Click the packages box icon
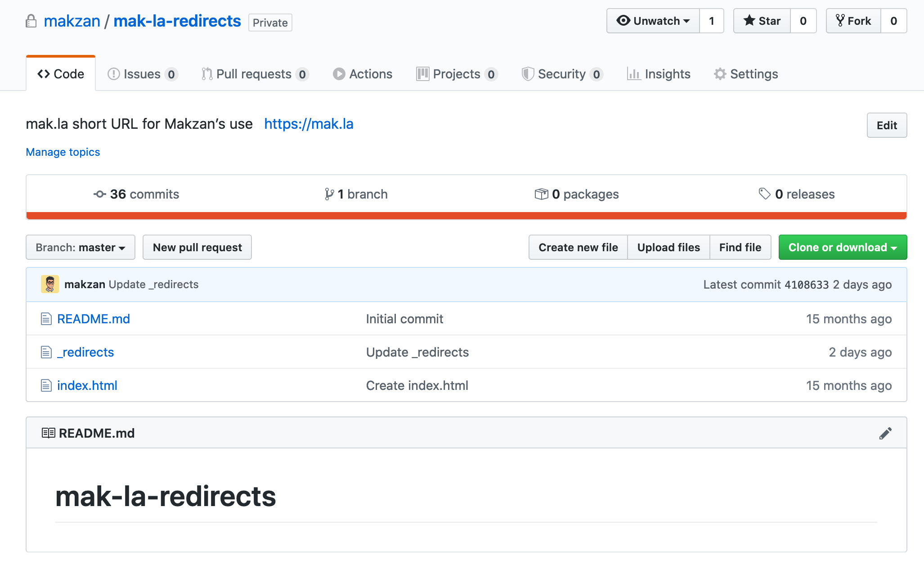 [541, 194]
